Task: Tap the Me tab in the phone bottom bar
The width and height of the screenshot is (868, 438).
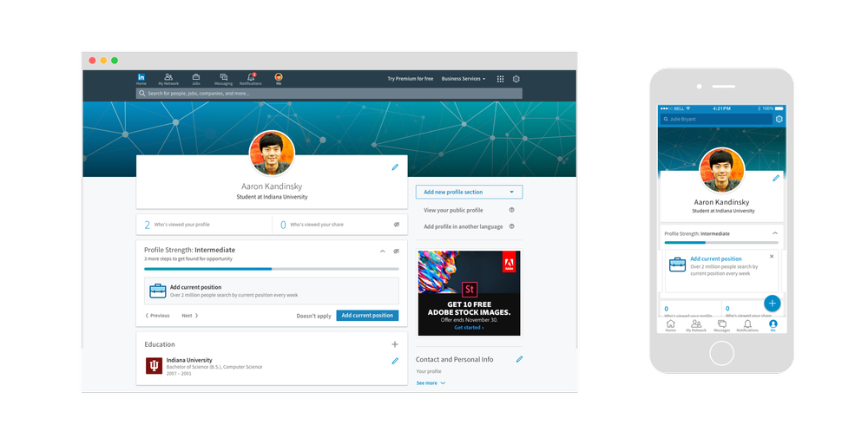Action: (x=773, y=326)
